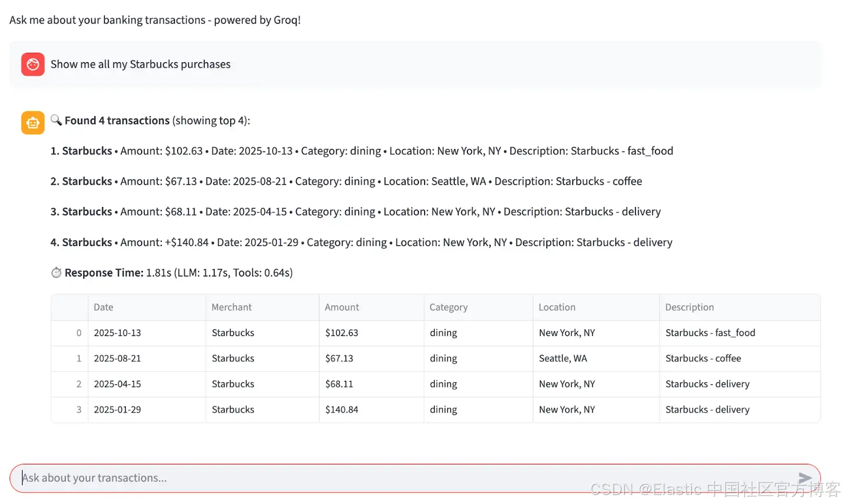Image resolution: width=843 pixels, height=504 pixels.
Task: Click the 'Seattle, WA' location cell
Action: pyautogui.click(x=596, y=359)
